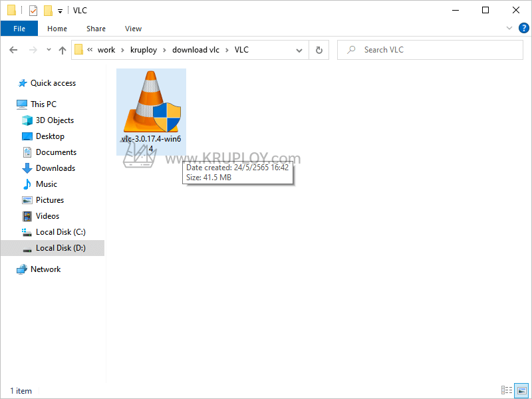The image size is (532, 399).
Task: Click the address bar folder icon
Action: [78, 50]
